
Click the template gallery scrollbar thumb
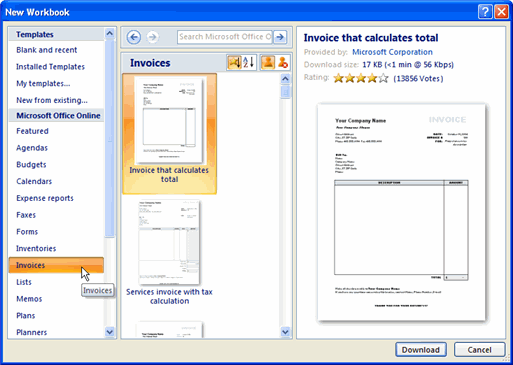point(285,92)
